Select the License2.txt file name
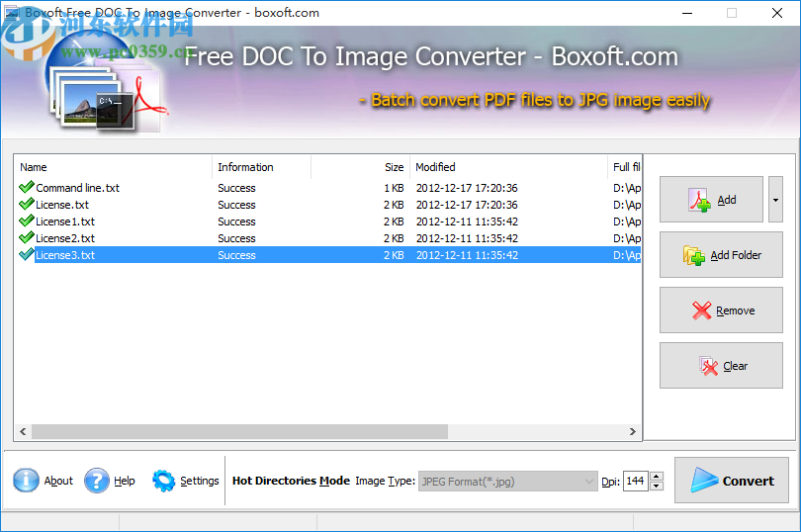The image size is (801, 532). 65,238
